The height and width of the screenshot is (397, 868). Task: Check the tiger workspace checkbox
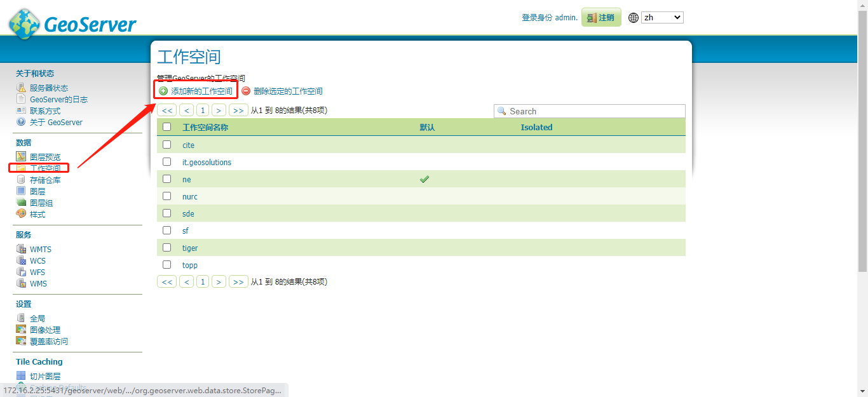point(167,248)
